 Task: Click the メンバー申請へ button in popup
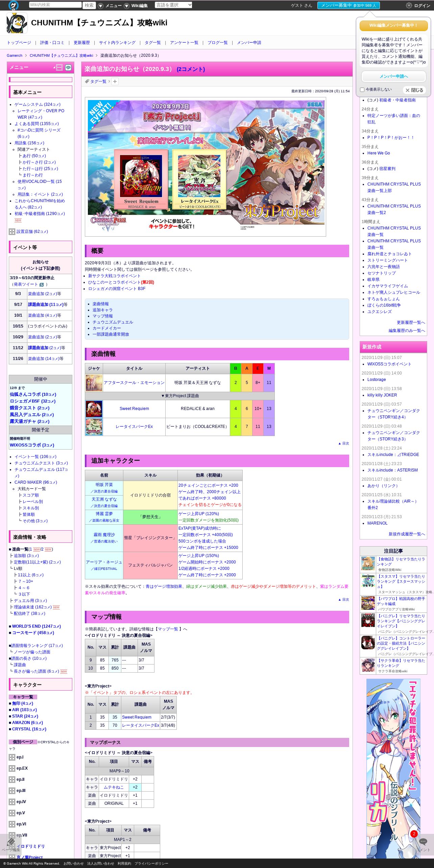tap(394, 76)
